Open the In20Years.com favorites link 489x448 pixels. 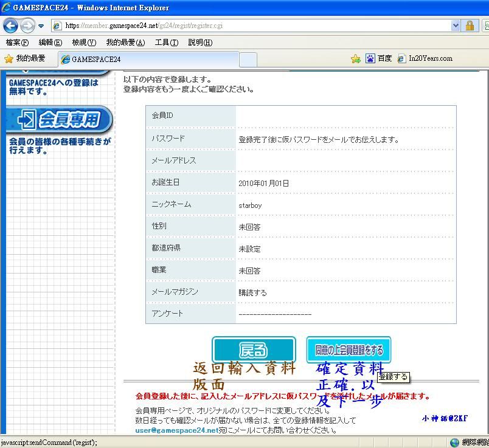(x=425, y=59)
